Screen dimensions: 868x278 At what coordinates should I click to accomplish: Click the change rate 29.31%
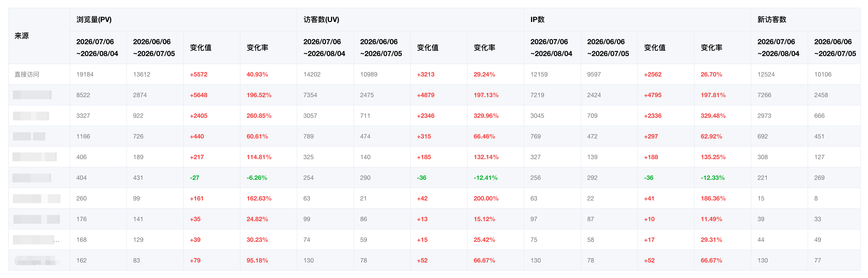712,240
